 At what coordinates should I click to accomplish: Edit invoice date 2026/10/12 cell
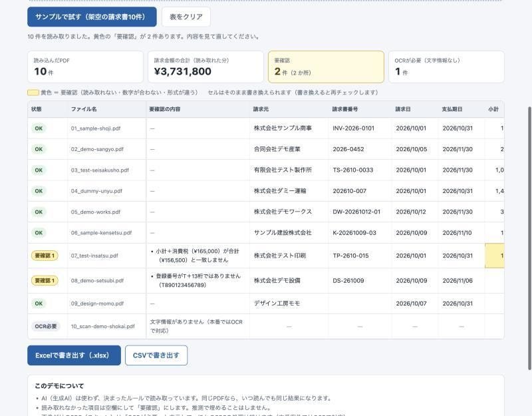tap(414, 212)
